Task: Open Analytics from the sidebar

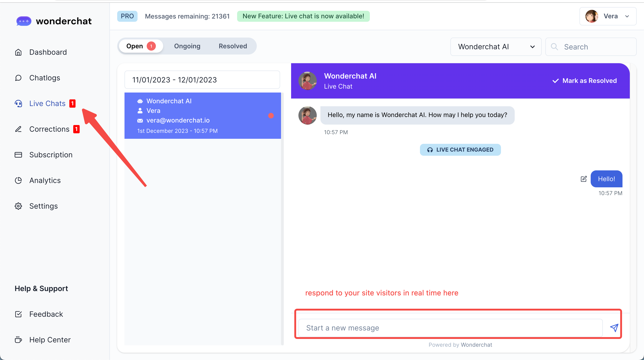Action: pyautogui.click(x=45, y=180)
